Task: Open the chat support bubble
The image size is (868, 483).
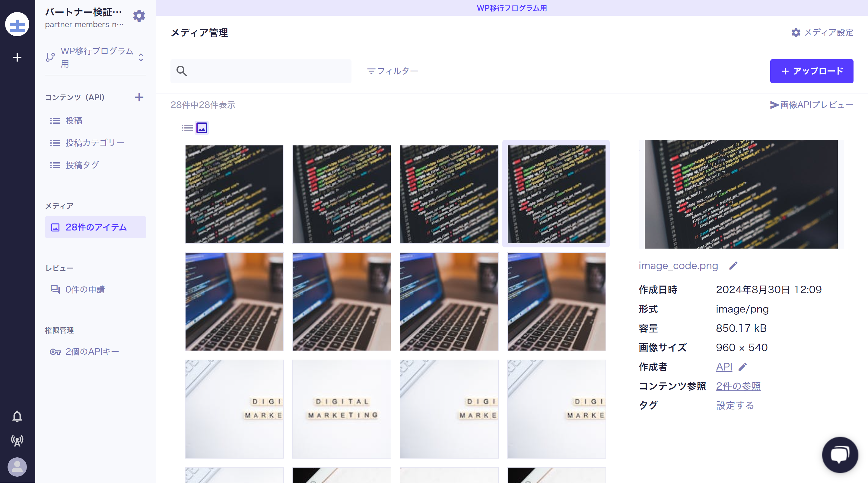Action: coord(840,455)
